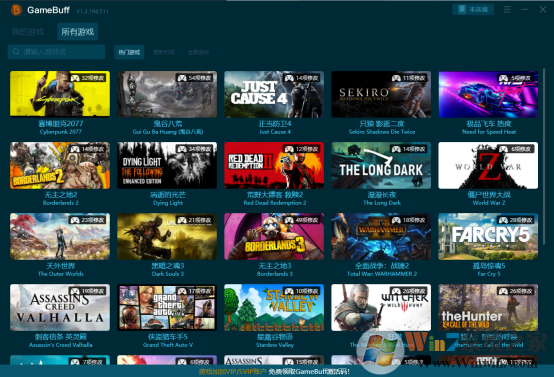Screen dimensions: 554x377
Task: Click the search magnifier icon
Action: [x=16, y=52]
